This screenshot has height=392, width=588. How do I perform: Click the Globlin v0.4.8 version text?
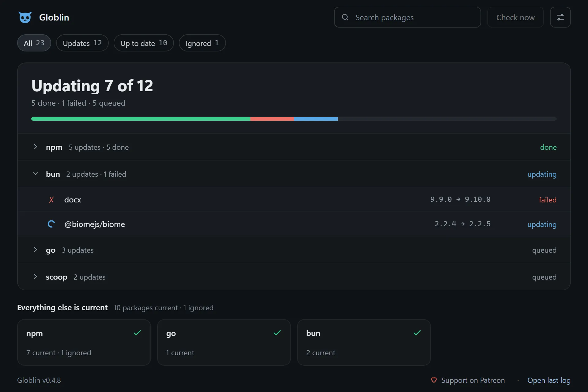(x=39, y=380)
